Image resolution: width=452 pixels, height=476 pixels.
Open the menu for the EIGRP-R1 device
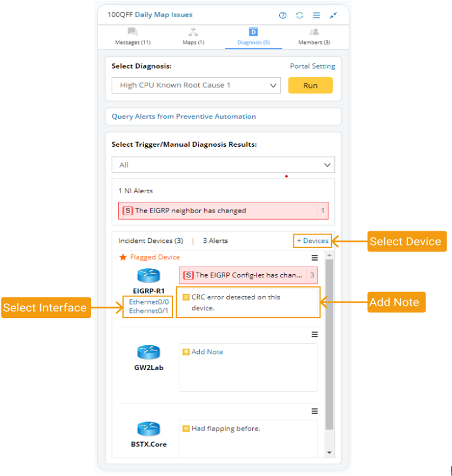(314, 258)
